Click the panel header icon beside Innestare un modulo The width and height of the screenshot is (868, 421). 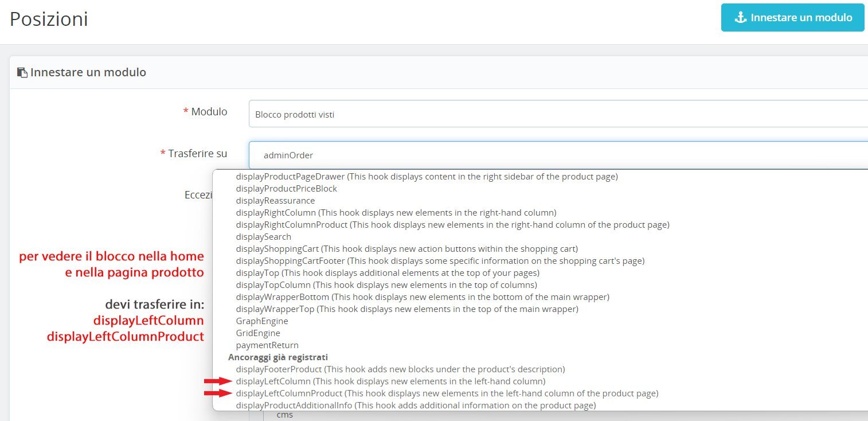pos(22,72)
